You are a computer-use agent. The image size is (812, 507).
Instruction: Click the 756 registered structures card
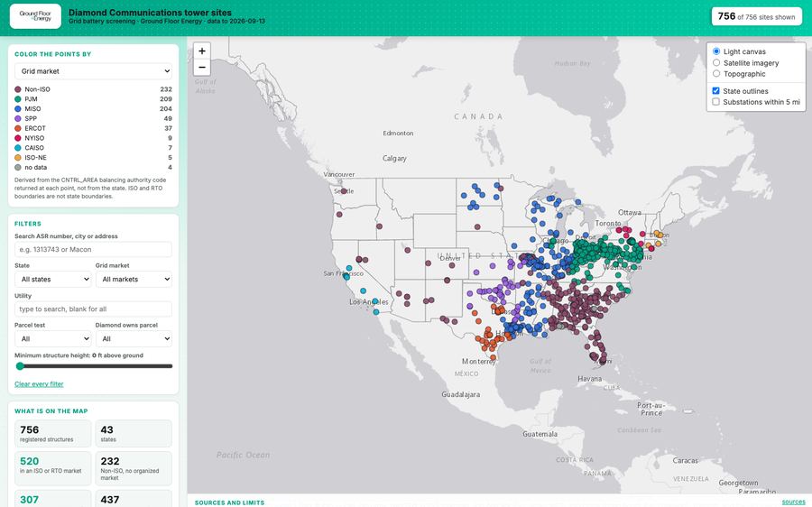[x=53, y=433]
